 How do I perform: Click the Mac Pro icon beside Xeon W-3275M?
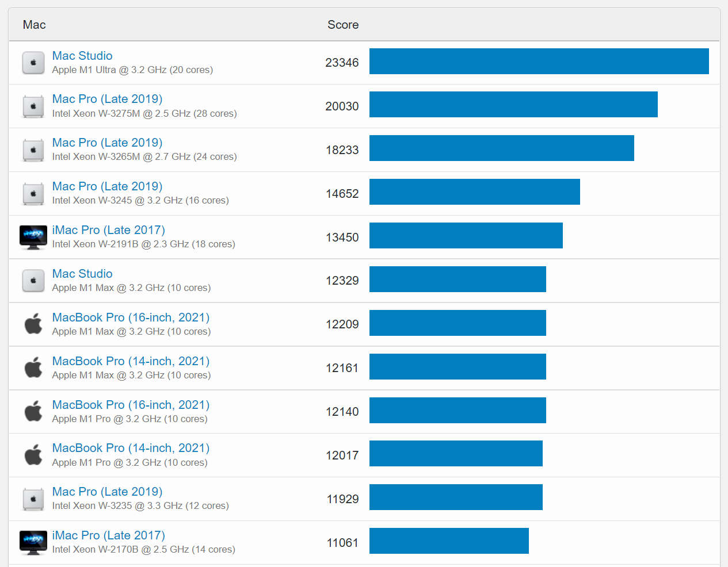[x=33, y=106]
